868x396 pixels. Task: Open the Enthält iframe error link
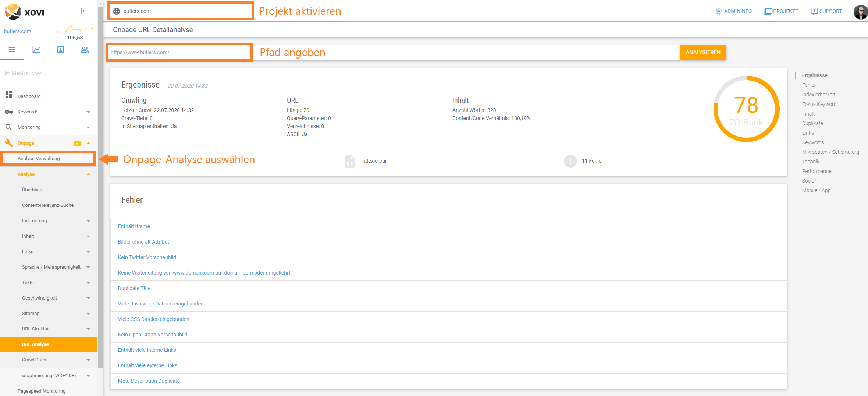point(134,226)
